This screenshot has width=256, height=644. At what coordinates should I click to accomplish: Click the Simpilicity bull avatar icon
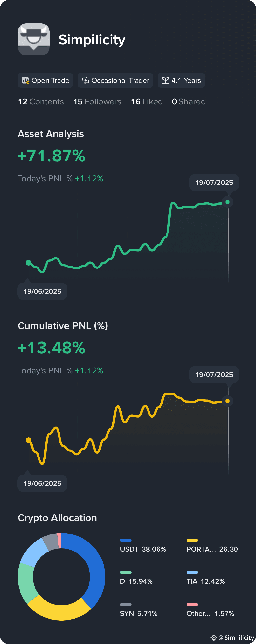click(34, 39)
